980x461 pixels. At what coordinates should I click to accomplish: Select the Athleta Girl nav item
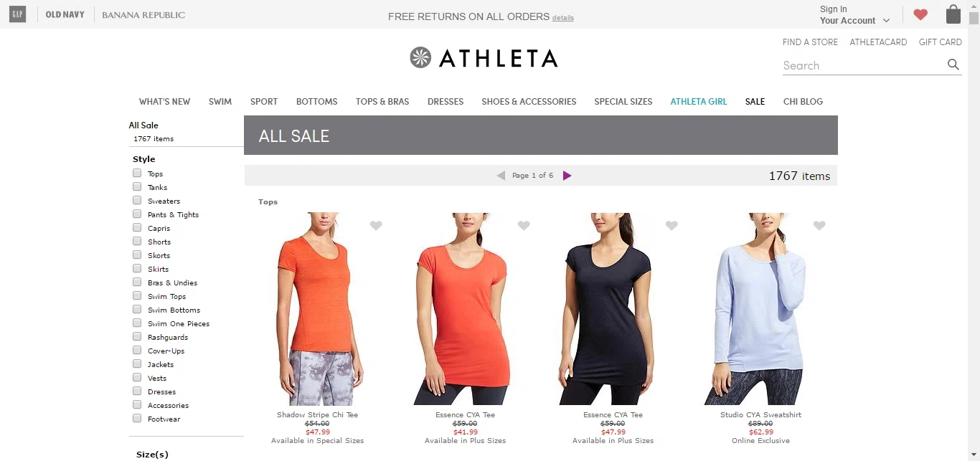(699, 102)
